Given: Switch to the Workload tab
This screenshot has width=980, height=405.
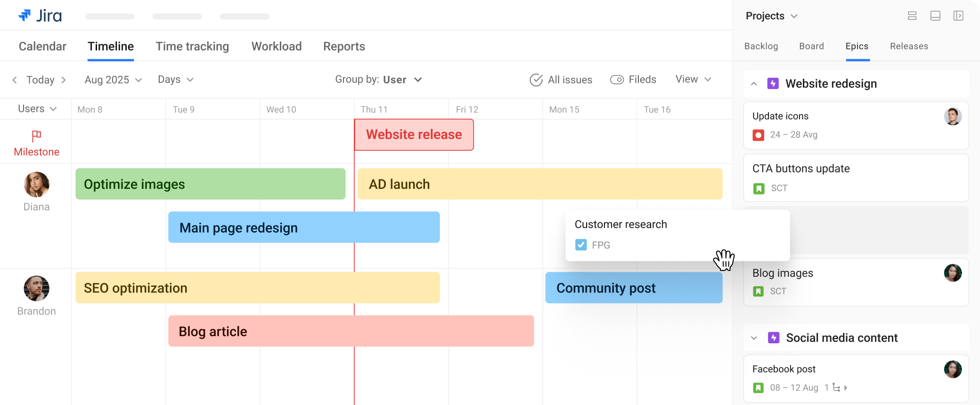Looking at the screenshot, I should [277, 46].
